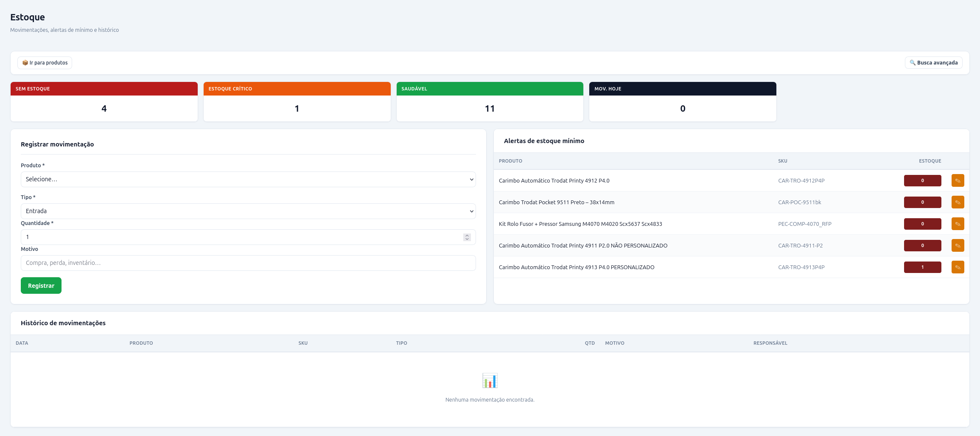Click DATA column header in history

(22, 343)
